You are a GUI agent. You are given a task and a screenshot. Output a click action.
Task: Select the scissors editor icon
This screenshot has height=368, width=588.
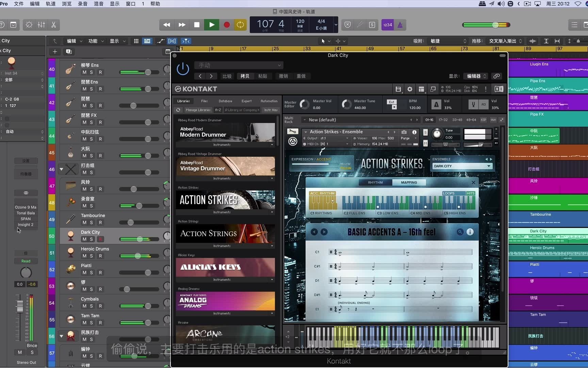[53, 25]
